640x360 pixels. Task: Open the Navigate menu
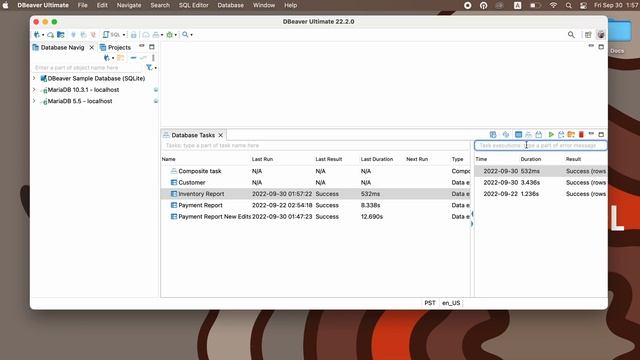click(x=129, y=5)
